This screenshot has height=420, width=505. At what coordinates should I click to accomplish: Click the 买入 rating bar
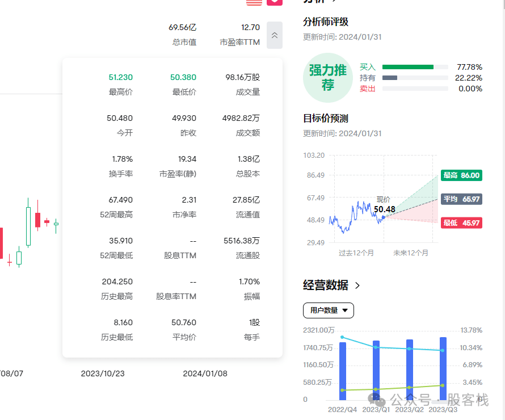point(415,67)
